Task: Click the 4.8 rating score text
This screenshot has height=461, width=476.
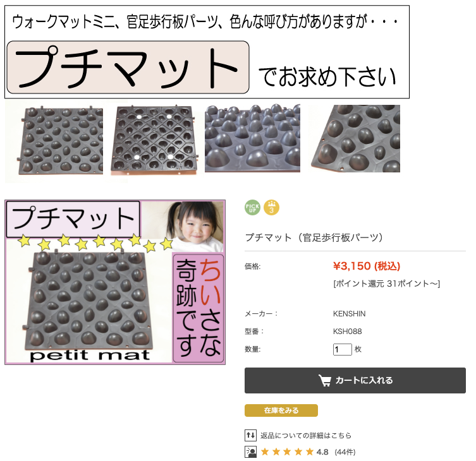Action: click(322, 452)
